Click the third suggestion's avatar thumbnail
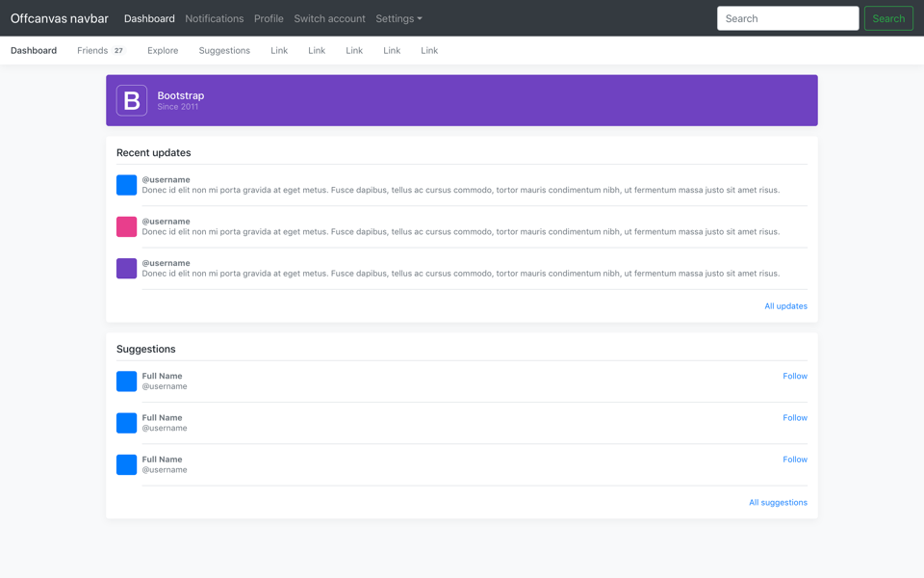Image resolution: width=924 pixels, height=578 pixels. pyautogui.click(x=126, y=464)
